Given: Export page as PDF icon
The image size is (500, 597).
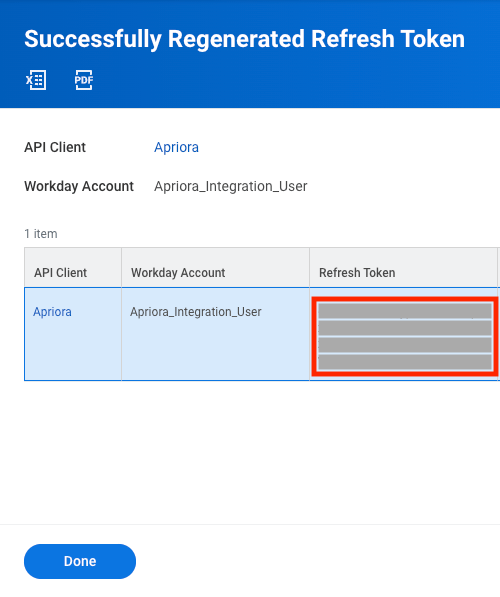Looking at the screenshot, I should point(84,80).
